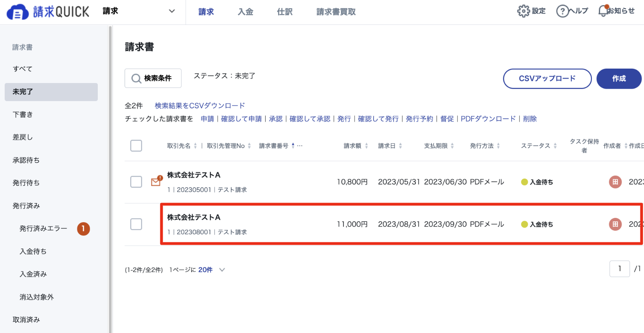Click the mail error icon on first invoice
This screenshot has height=333, width=644.
point(157,181)
